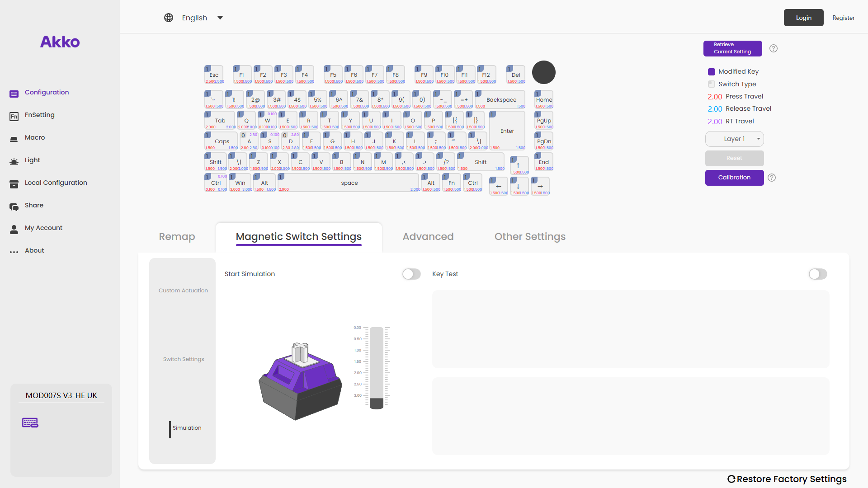Click the help icon beside Calibration
The width and height of the screenshot is (868, 488).
tap(772, 178)
